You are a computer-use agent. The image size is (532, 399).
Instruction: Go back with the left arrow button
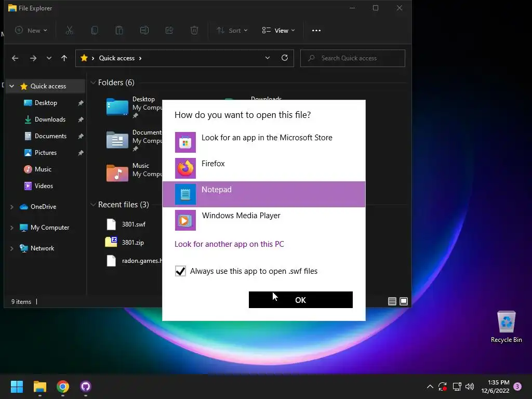[15, 58]
